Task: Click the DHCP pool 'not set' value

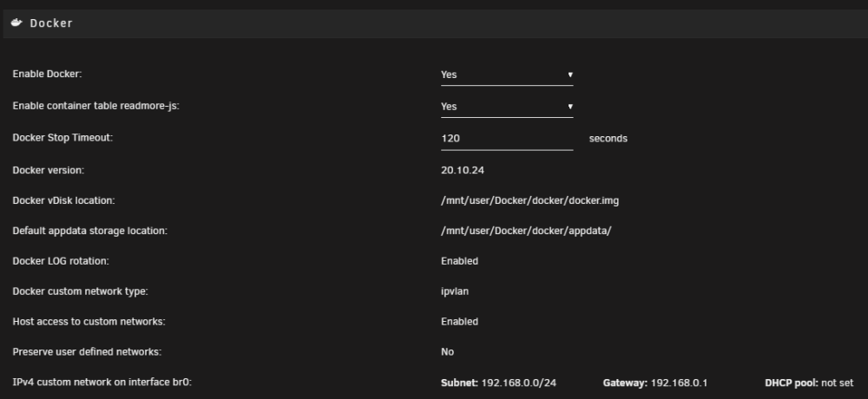Action: (837, 383)
